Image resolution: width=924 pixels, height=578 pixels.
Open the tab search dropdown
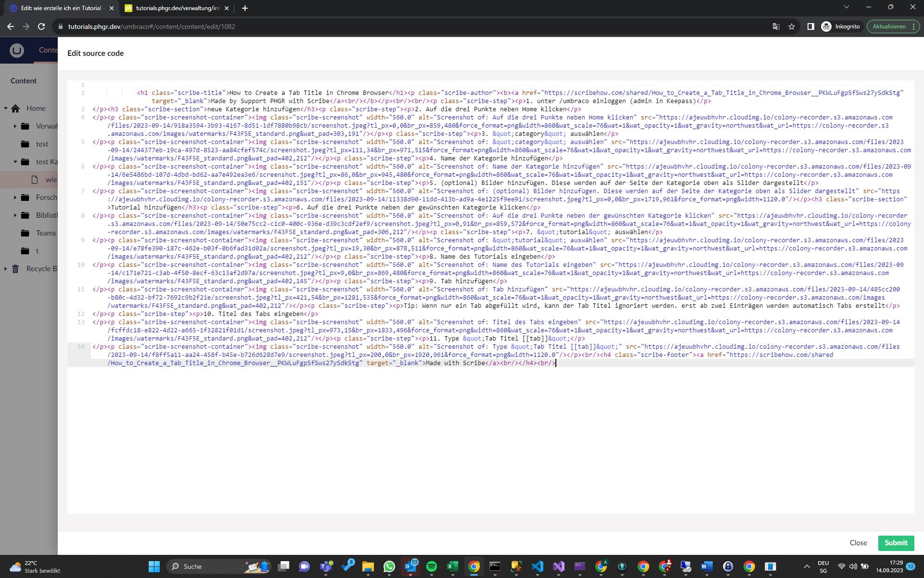coord(847,7)
